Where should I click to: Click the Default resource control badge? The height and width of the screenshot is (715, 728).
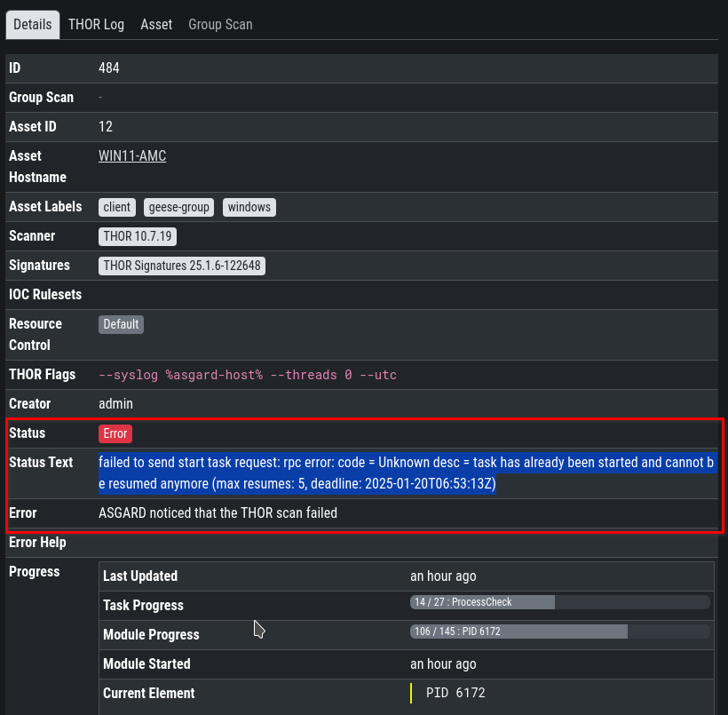click(x=121, y=324)
